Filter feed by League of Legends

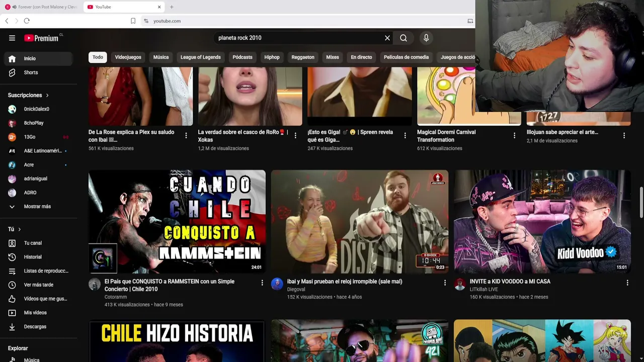pyautogui.click(x=201, y=57)
